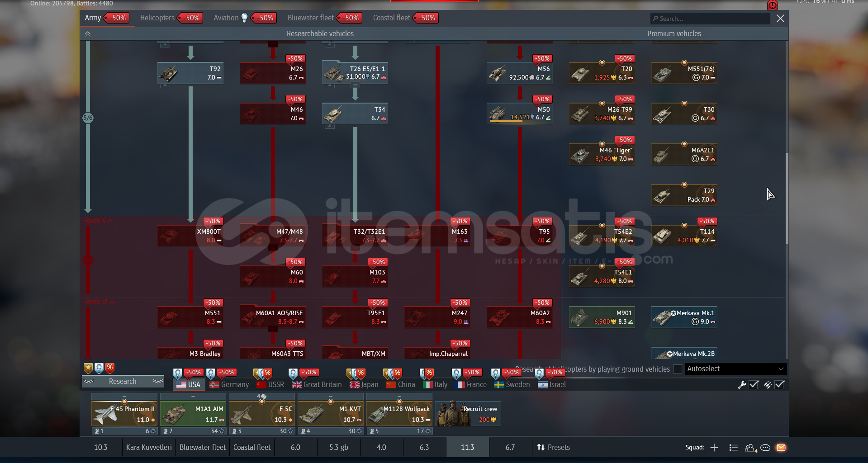Expand the Research panel's right chevron

(x=158, y=382)
